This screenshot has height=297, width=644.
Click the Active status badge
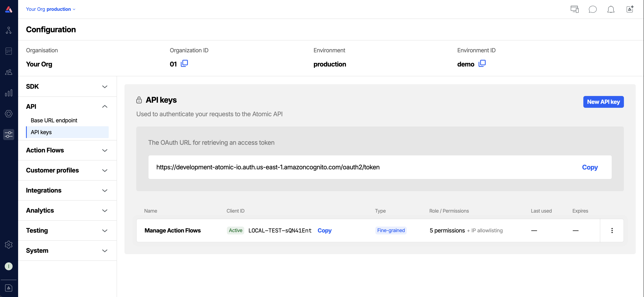coord(236,230)
